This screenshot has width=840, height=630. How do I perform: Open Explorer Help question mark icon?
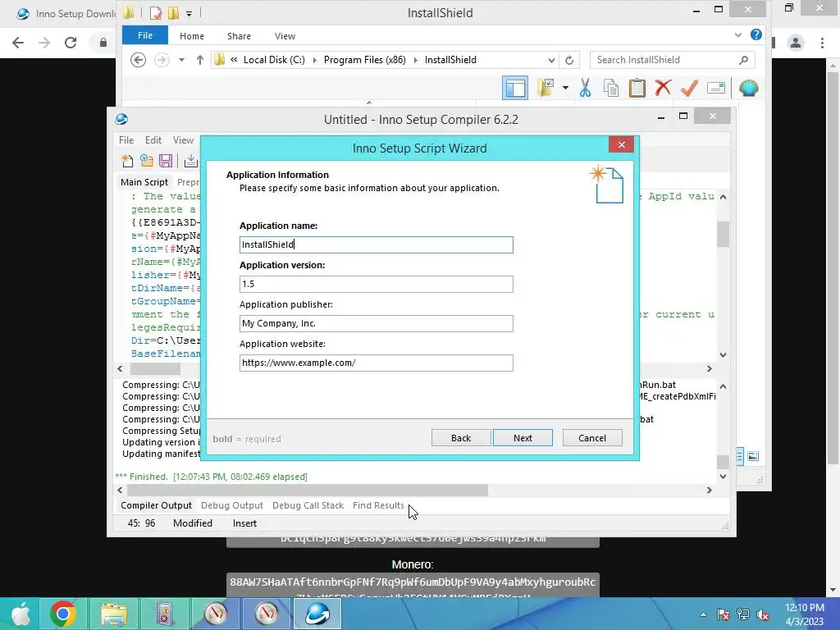[x=756, y=34]
